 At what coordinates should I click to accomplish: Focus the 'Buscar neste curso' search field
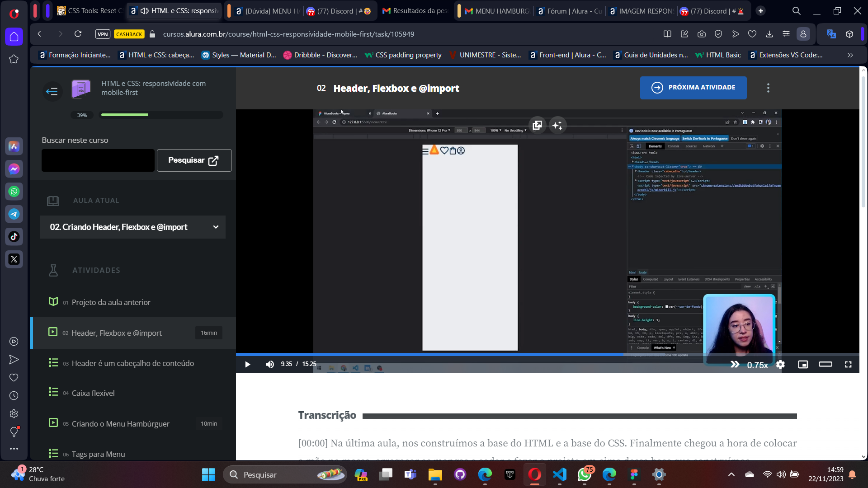tap(98, 160)
